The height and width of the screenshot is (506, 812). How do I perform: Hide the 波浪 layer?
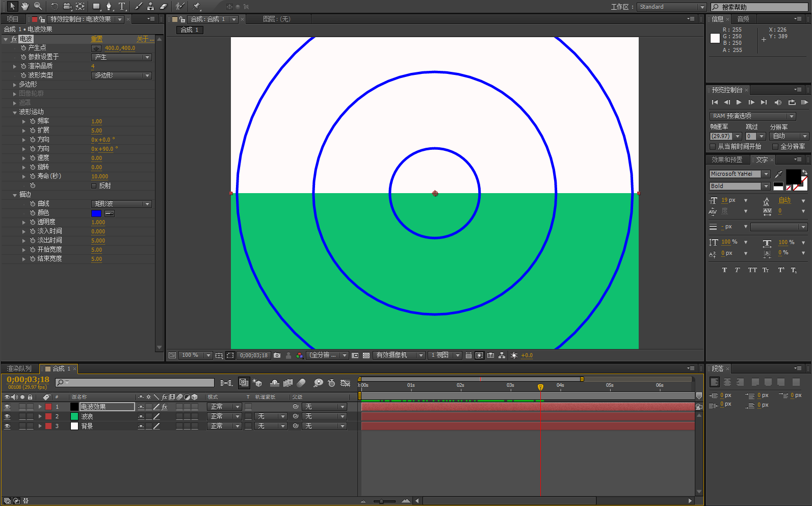(7, 416)
